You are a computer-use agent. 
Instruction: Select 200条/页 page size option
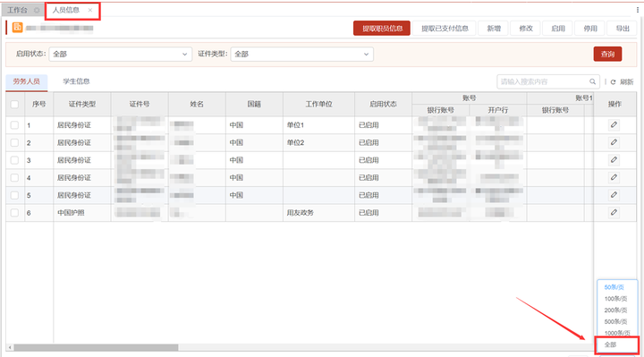(615, 310)
